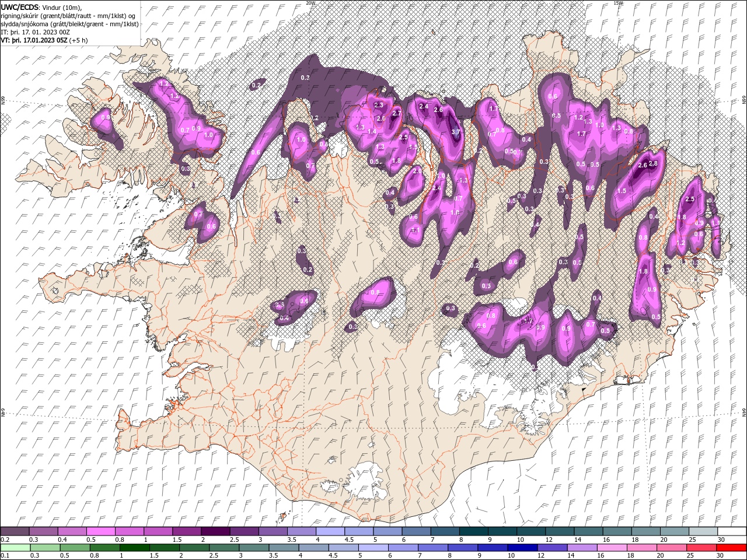Image resolution: width=747 pixels, height=560 pixels.
Task: Click the 2.8 precipitation value on the map
Action: click(653, 163)
